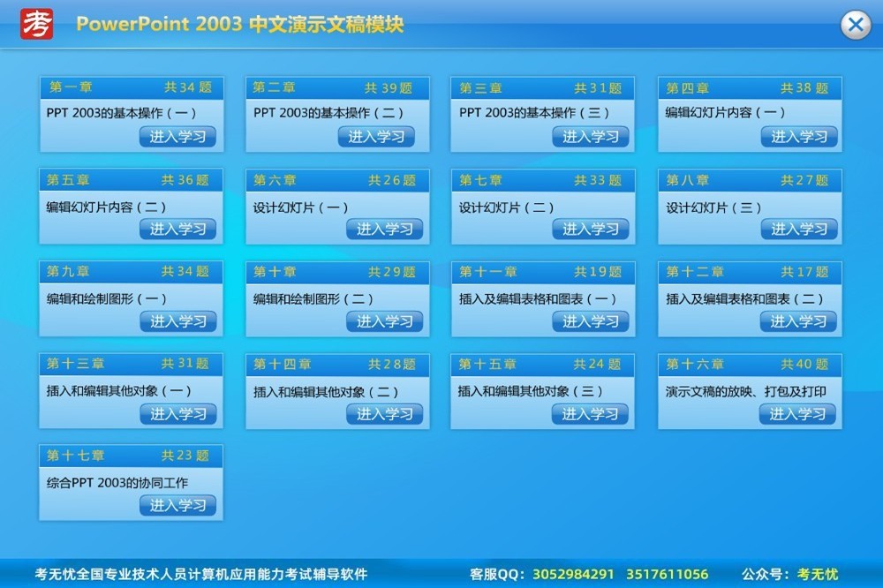This screenshot has width=883, height=588.
Task: Click the 第二章 header label
Action: pos(274,87)
